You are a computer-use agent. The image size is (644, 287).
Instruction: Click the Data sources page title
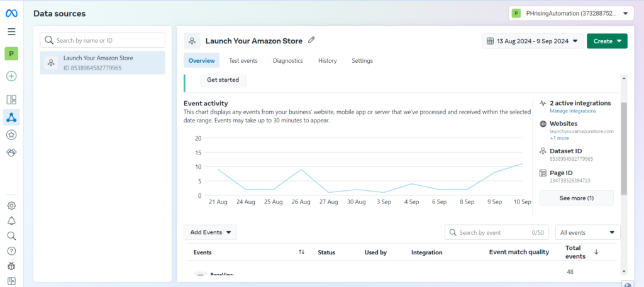tap(60, 14)
